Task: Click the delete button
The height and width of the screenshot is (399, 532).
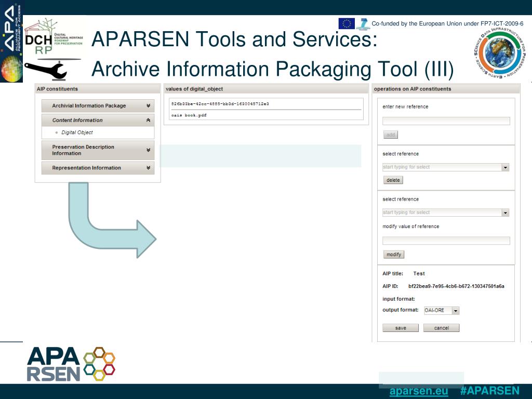Action: coord(393,180)
